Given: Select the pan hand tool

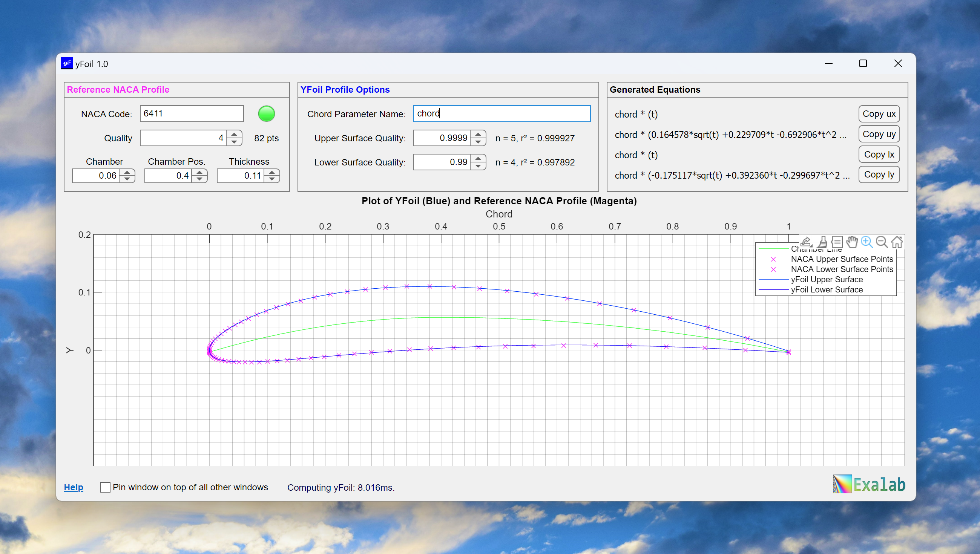Looking at the screenshot, I should pyautogui.click(x=852, y=242).
